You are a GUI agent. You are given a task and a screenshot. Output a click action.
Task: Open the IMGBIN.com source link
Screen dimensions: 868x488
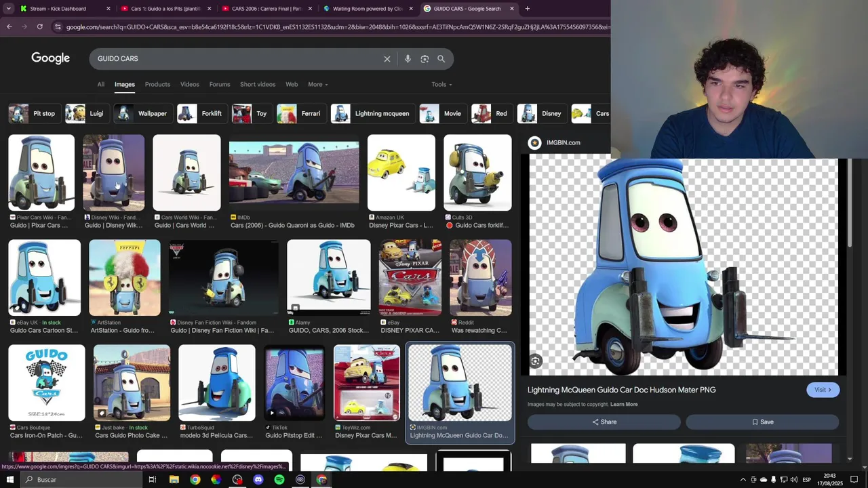563,143
